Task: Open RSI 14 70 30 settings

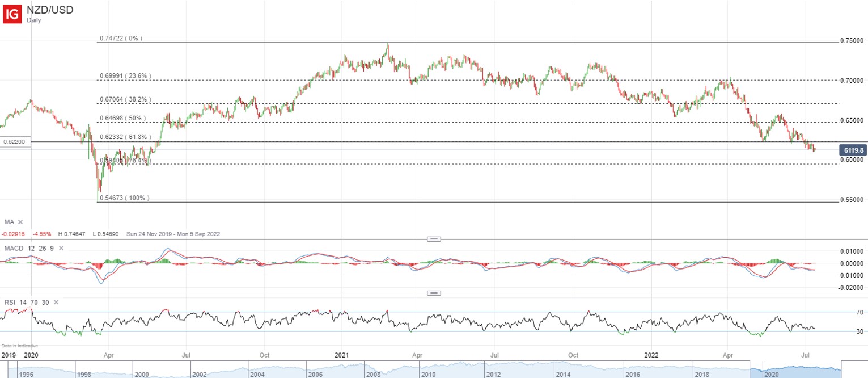Action: tap(27, 303)
